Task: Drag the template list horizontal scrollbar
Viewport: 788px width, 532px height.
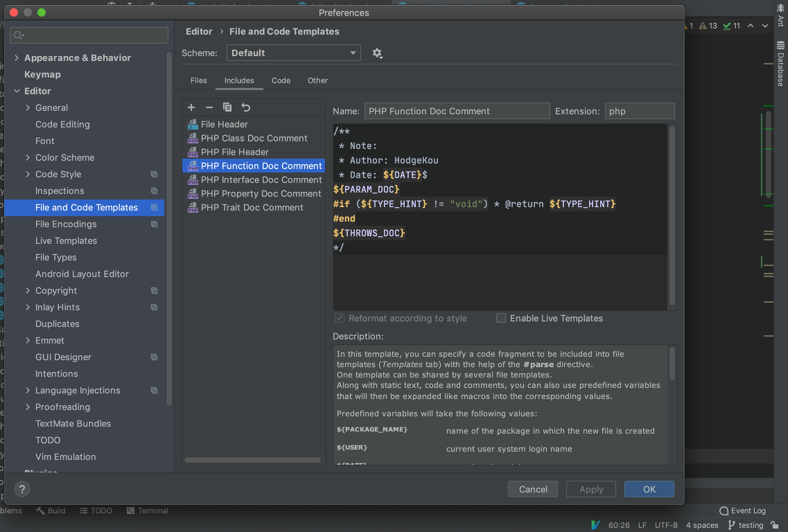Action: click(252, 460)
